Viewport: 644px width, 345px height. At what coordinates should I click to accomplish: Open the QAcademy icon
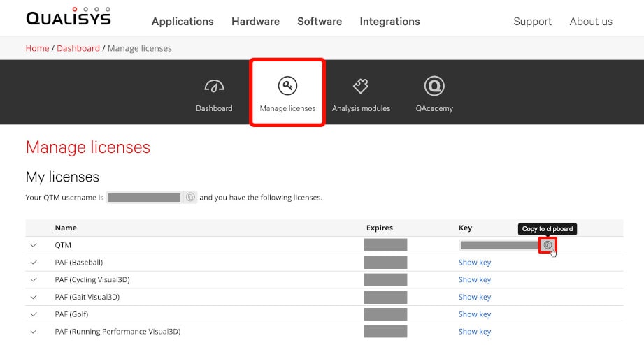(x=434, y=86)
